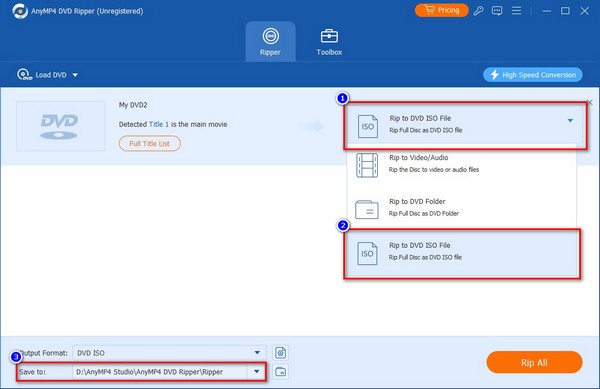This screenshot has width=600, height=389.
Task: Switch to the Toolbox tab
Action: [329, 42]
